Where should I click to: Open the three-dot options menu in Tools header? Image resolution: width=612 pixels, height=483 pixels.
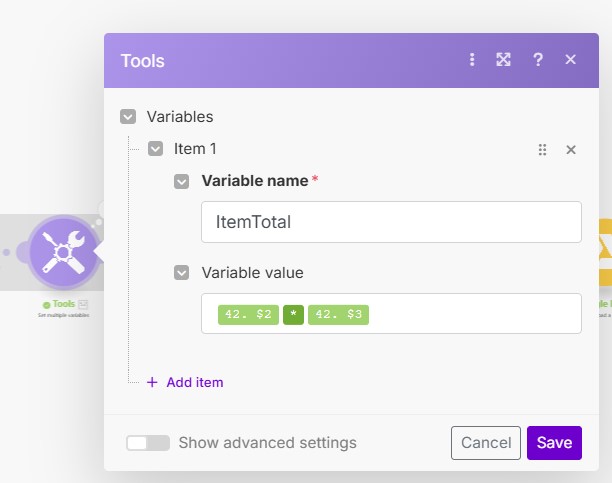(x=472, y=60)
